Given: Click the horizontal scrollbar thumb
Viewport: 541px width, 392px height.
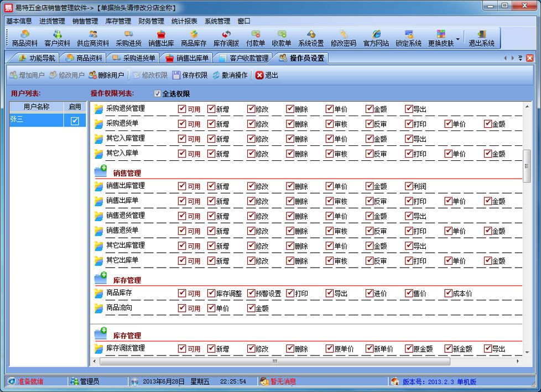Looking at the screenshot, I should [273, 361].
